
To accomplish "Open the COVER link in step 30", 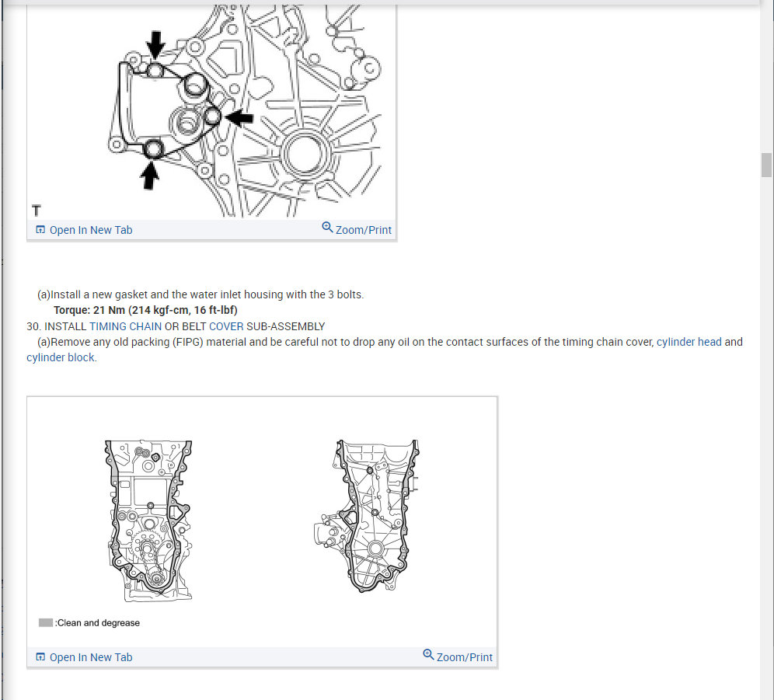I will pos(226,326).
